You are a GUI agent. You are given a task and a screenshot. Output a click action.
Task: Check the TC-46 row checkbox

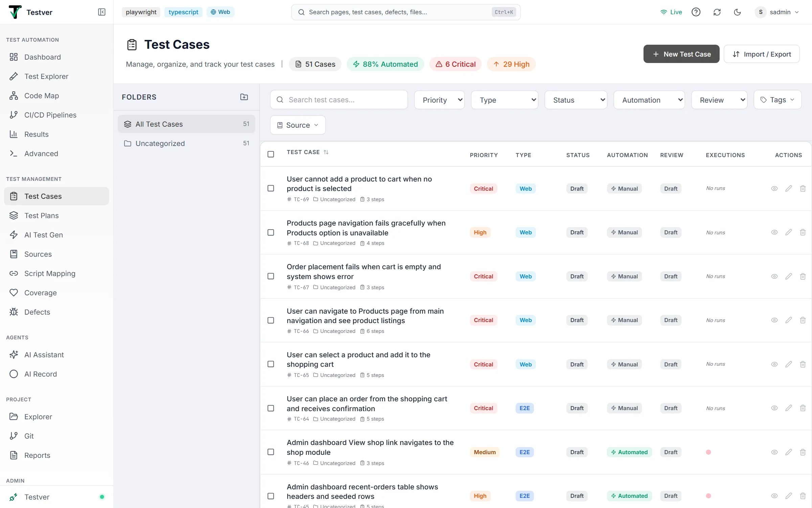coord(271,452)
